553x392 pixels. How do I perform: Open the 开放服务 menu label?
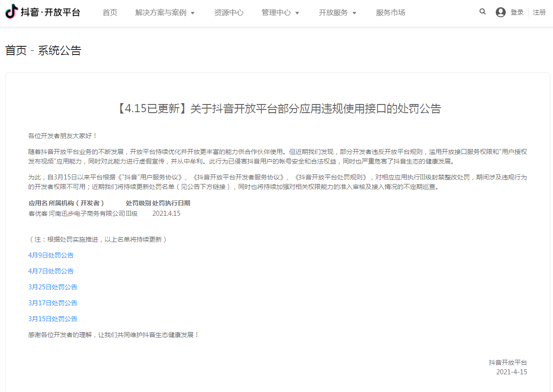point(334,13)
